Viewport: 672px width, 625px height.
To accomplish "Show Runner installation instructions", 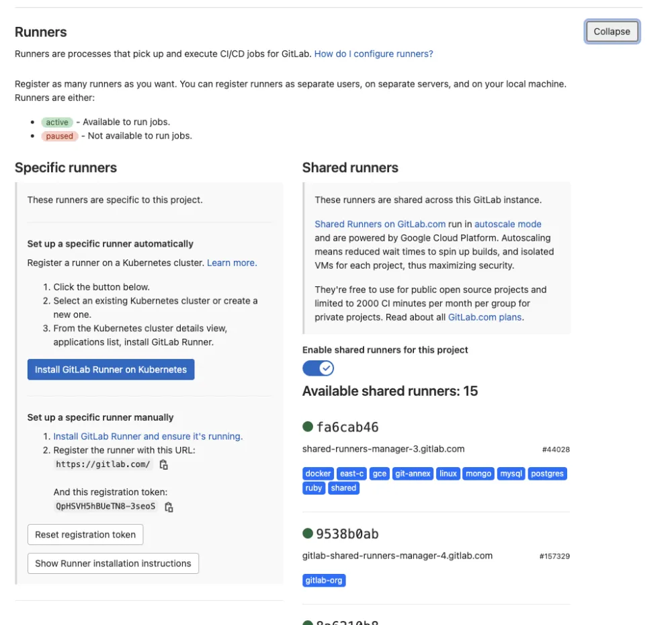I will coord(113,563).
